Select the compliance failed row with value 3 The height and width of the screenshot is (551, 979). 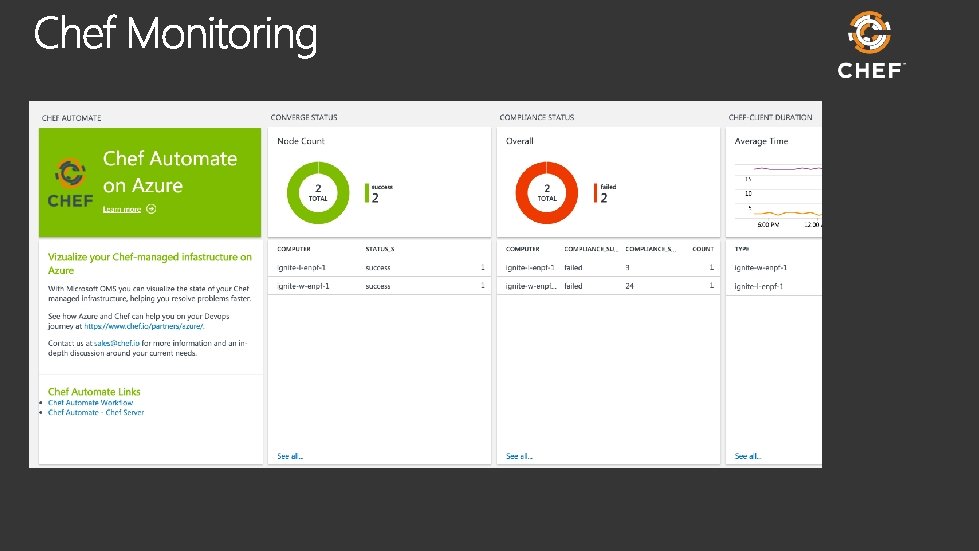click(609, 267)
